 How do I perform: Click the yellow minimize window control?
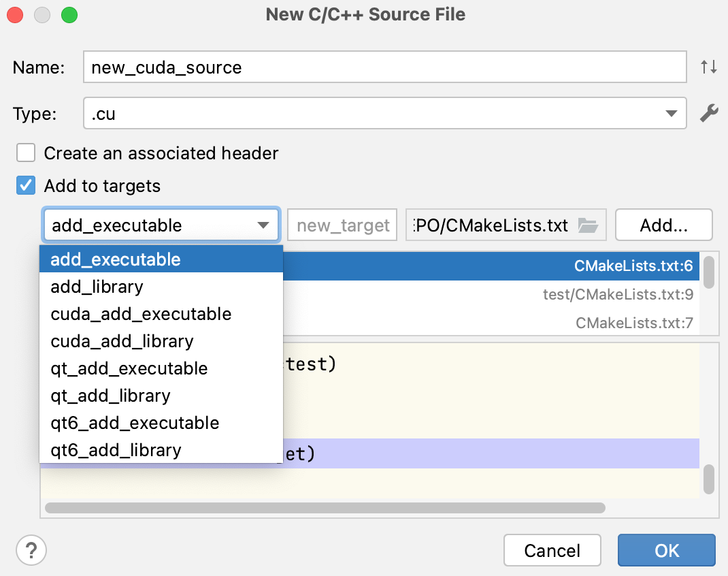42,14
